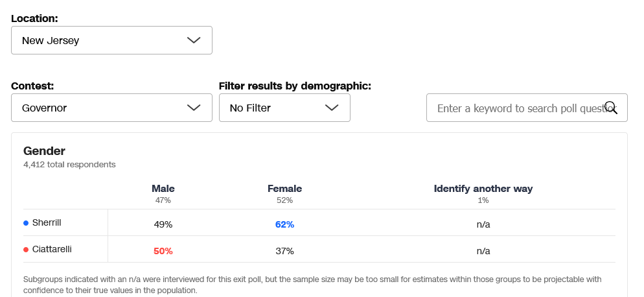The height and width of the screenshot is (297, 644).
Task: Click the Location dropdown chevron arrow
Action: 194,40
